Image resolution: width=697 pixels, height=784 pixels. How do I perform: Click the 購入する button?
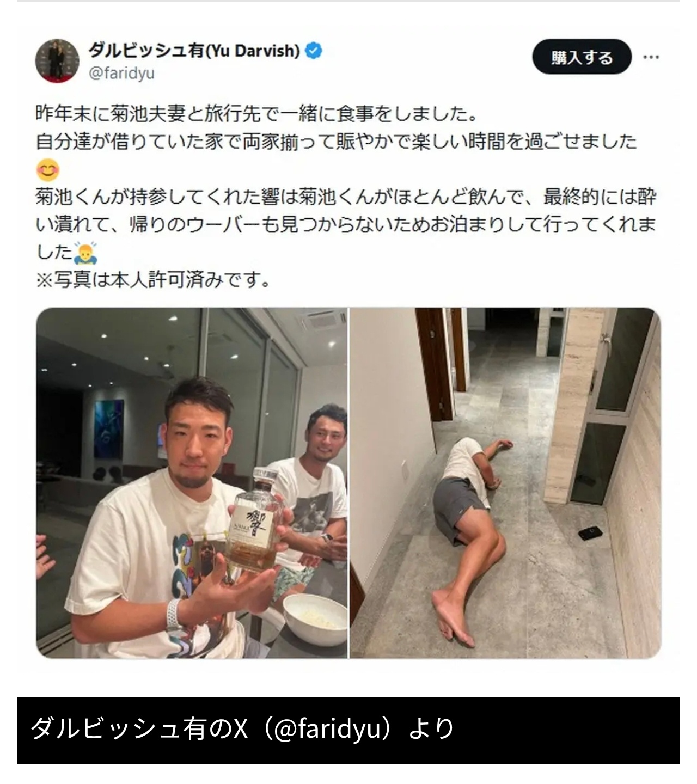[582, 57]
